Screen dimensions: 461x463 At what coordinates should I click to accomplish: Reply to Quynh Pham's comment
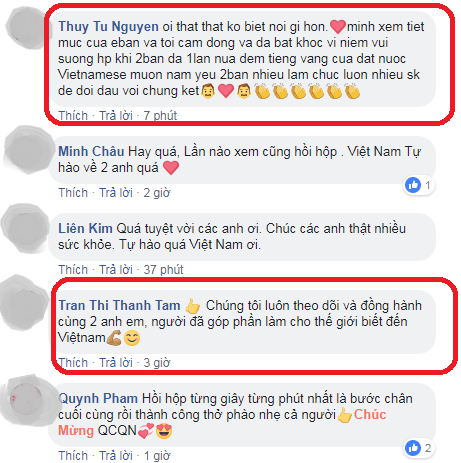click(x=116, y=456)
